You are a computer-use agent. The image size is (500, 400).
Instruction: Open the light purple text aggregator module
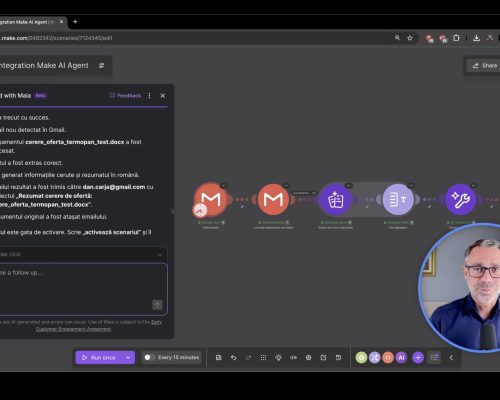[x=398, y=199]
